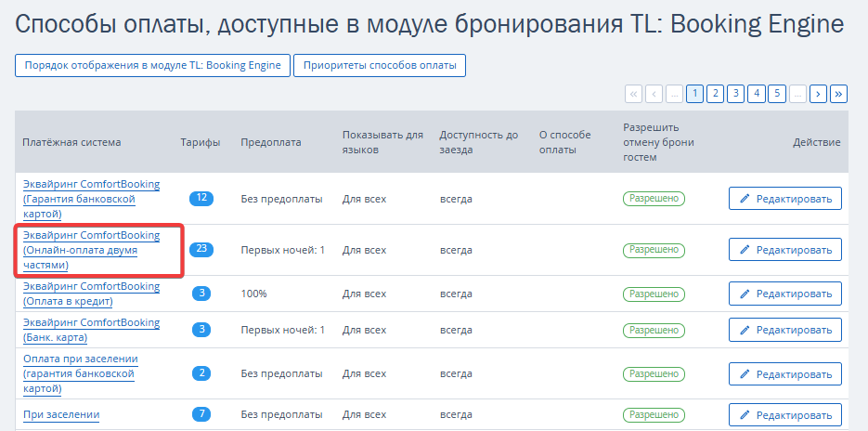Open Приоритеты способов оплаты

click(x=380, y=65)
